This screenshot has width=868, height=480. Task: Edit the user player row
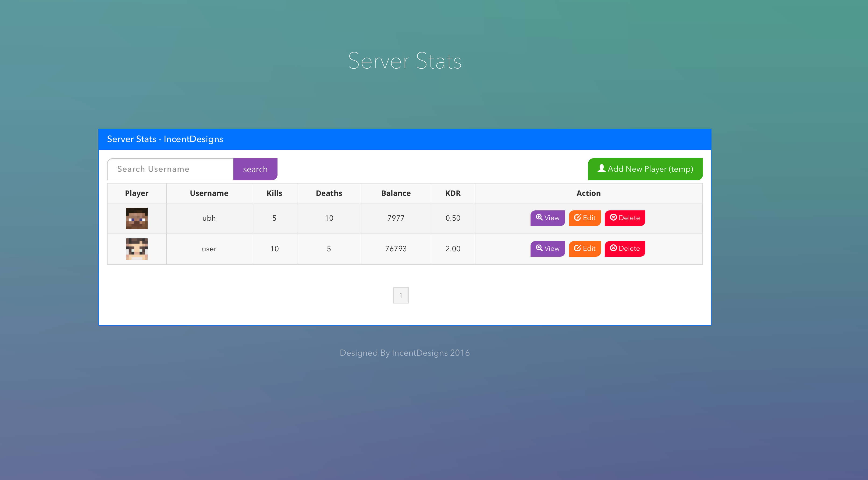point(585,249)
